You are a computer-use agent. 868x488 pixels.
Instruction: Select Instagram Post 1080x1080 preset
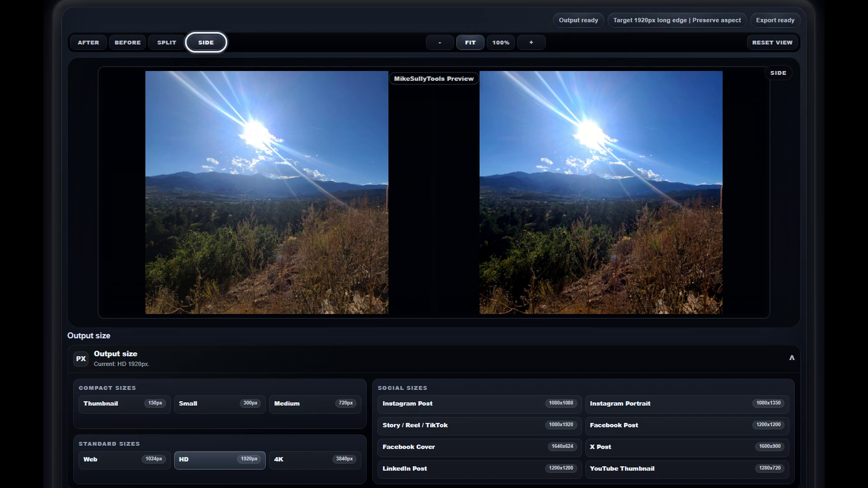(x=479, y=404)
